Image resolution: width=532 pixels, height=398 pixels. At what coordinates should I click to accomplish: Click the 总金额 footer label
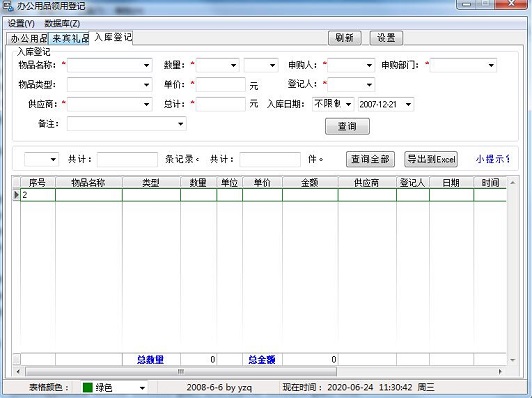click(x=262, y=360)
